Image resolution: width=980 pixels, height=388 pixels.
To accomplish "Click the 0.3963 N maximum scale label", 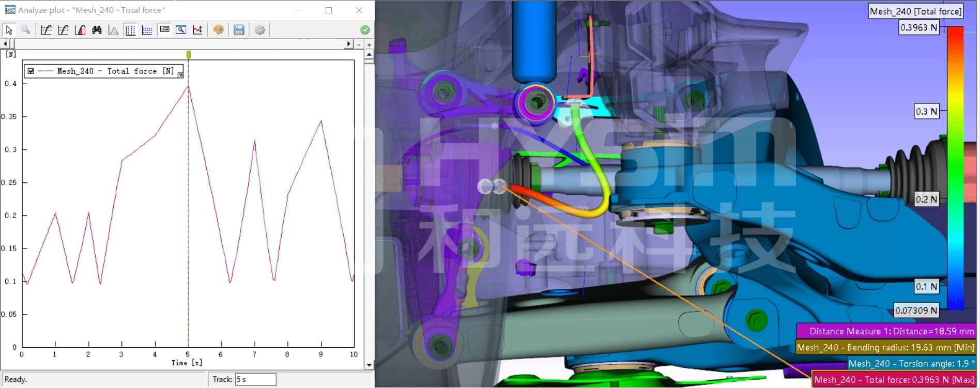I will [919, 27].
